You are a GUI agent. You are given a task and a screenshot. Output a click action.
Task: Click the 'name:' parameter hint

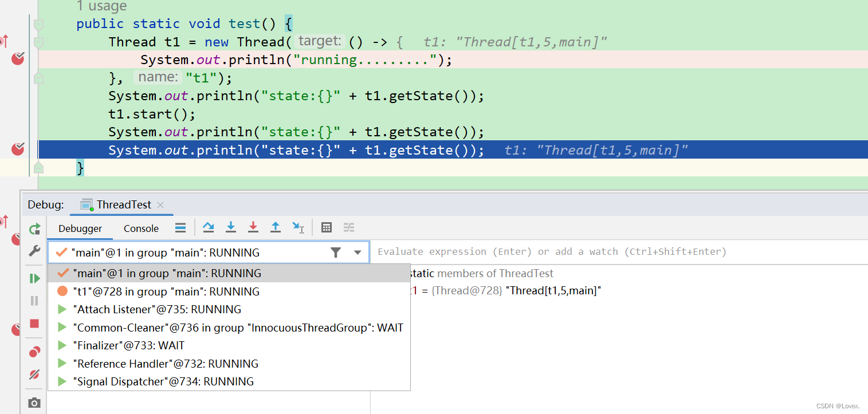[x=158, y=77]
